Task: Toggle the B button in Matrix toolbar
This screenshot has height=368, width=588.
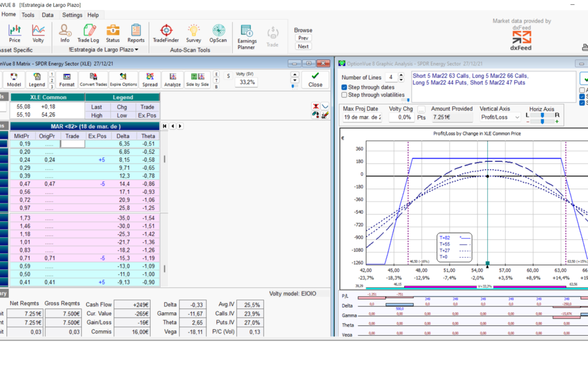Action: 216,87
